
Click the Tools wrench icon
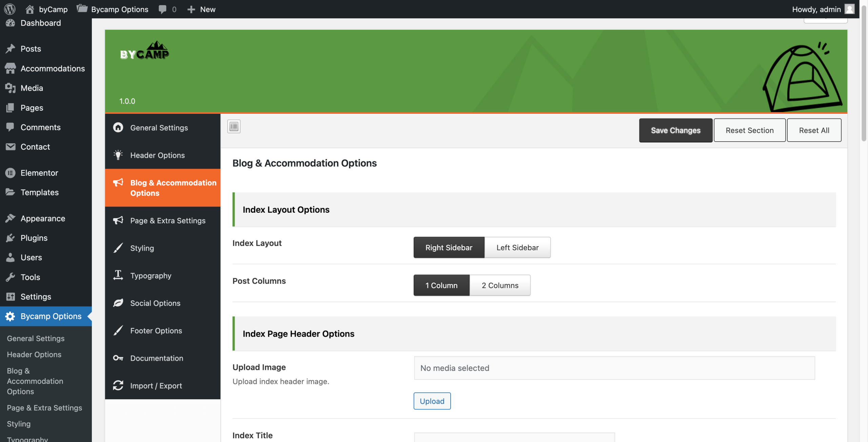[x=11, y=277]
